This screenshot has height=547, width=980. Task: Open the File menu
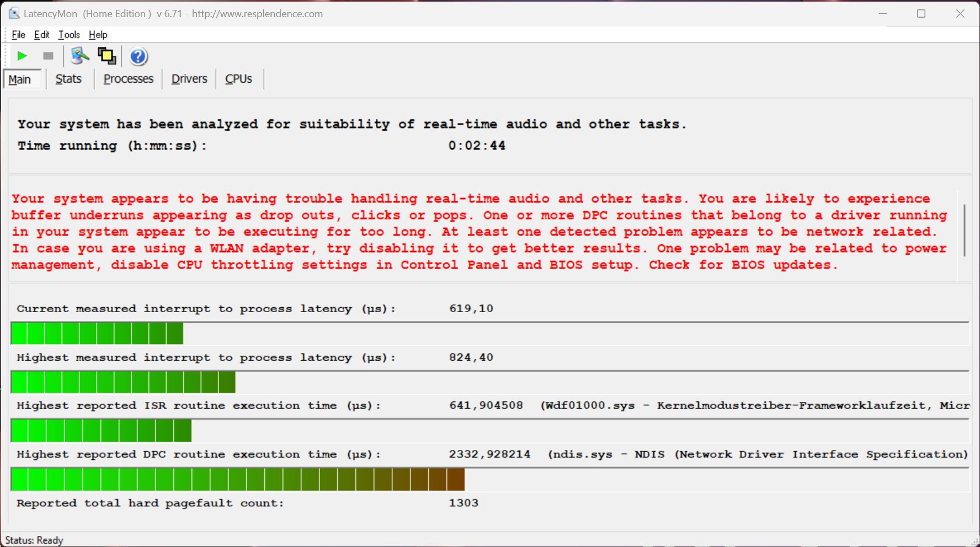tap(18, 35)
